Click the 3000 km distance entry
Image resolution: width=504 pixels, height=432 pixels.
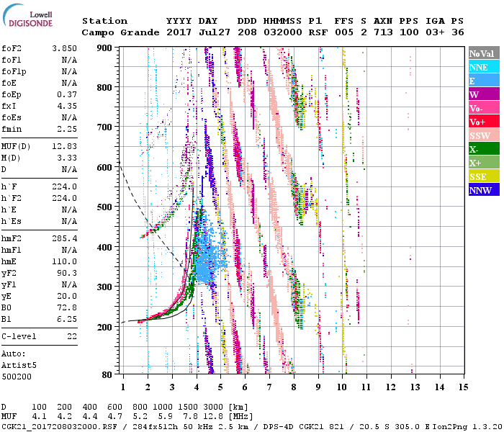click(213, 408)
